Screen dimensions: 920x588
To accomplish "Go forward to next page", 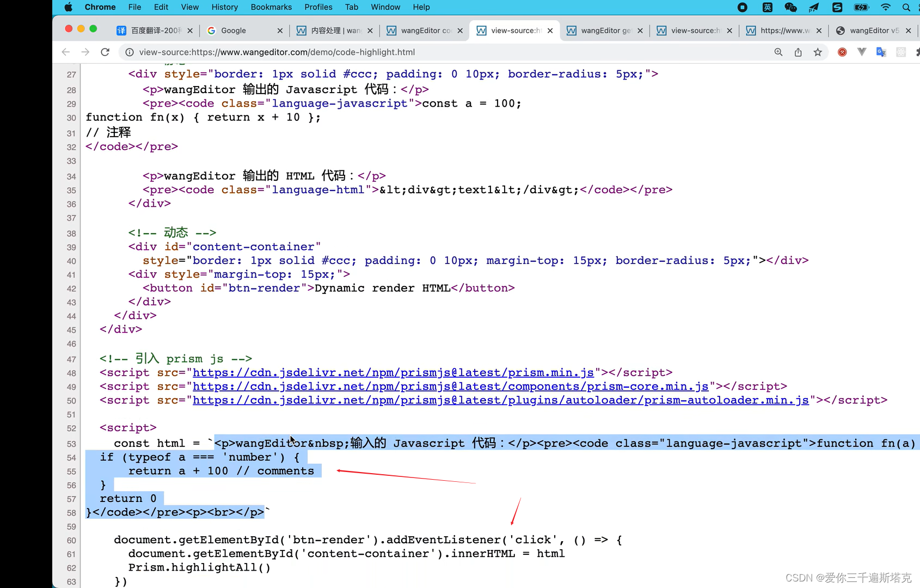I will [85, 52].
